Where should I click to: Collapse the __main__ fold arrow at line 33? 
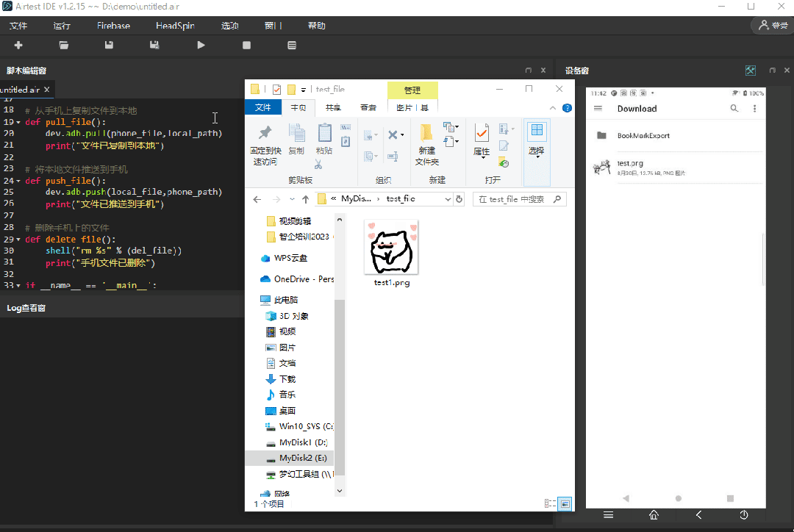click(18, 286)
